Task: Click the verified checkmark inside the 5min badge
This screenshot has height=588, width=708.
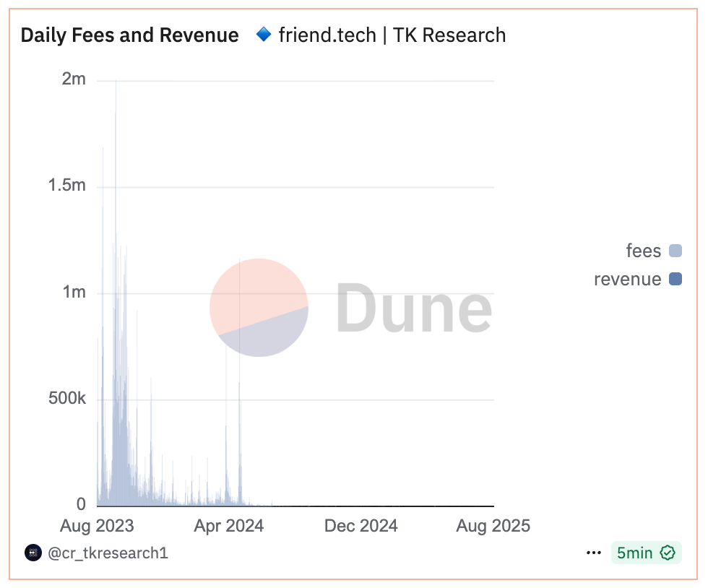Action: (x=668, y=553)
